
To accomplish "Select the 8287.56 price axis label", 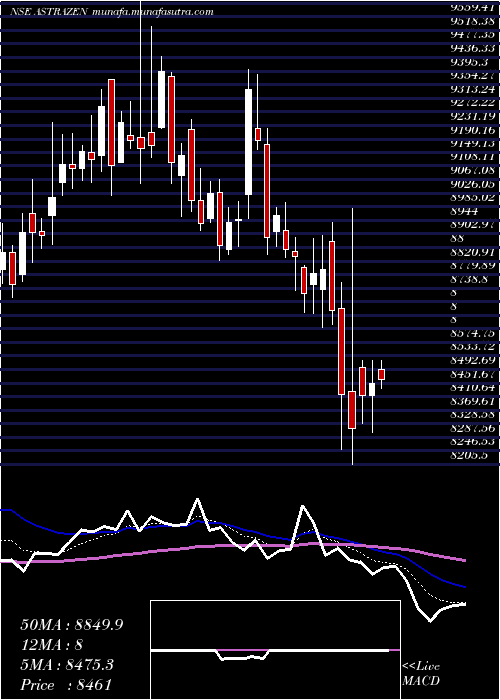I will [x=474, y=429].
